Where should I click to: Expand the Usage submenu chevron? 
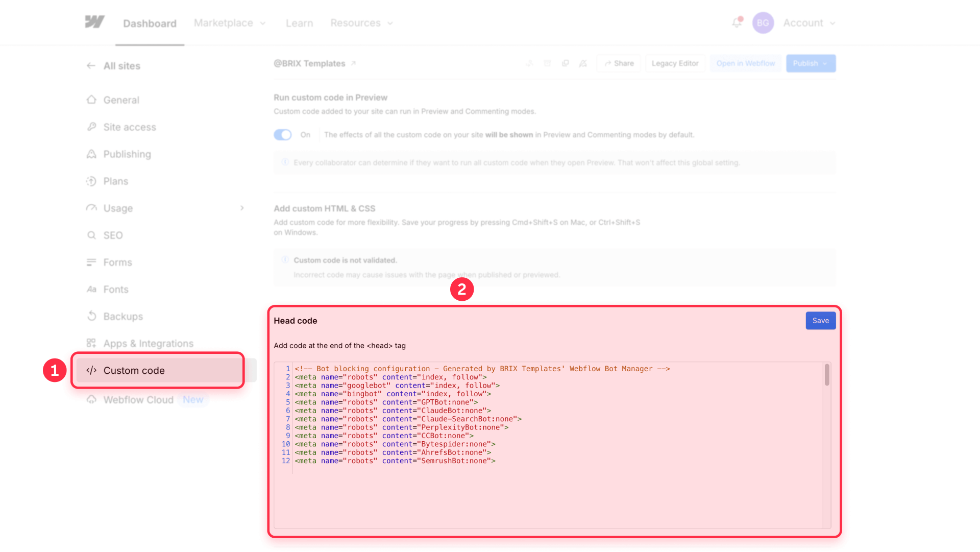click(242, 208)
